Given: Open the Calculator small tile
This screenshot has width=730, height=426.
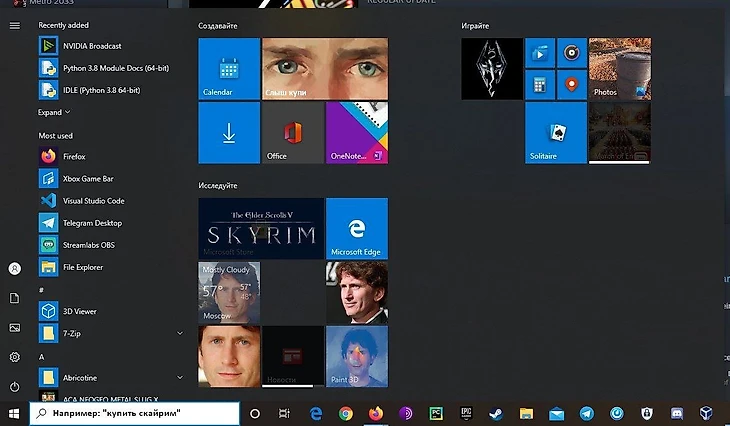Looking at the screenshot, I should coord(540,83).
